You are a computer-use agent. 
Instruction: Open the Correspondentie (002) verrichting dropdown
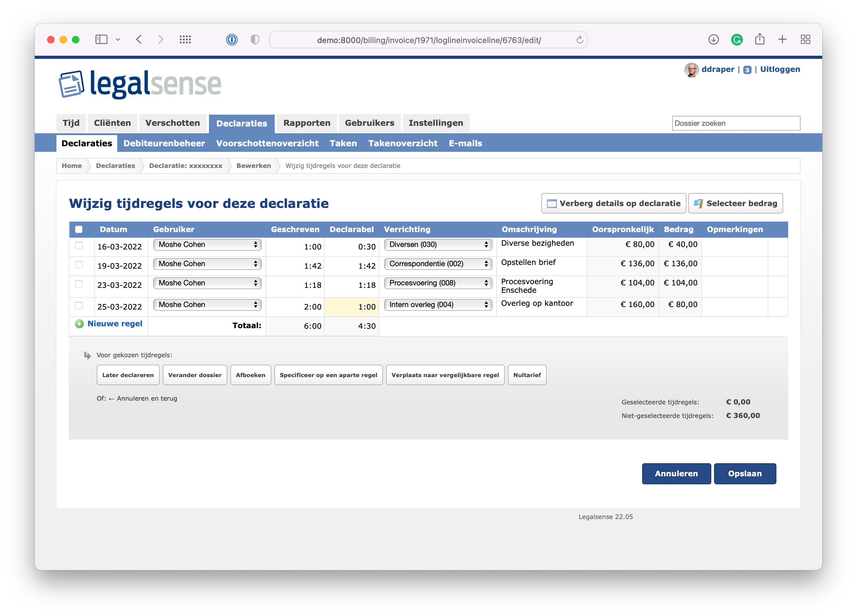(x=438, y=264)
